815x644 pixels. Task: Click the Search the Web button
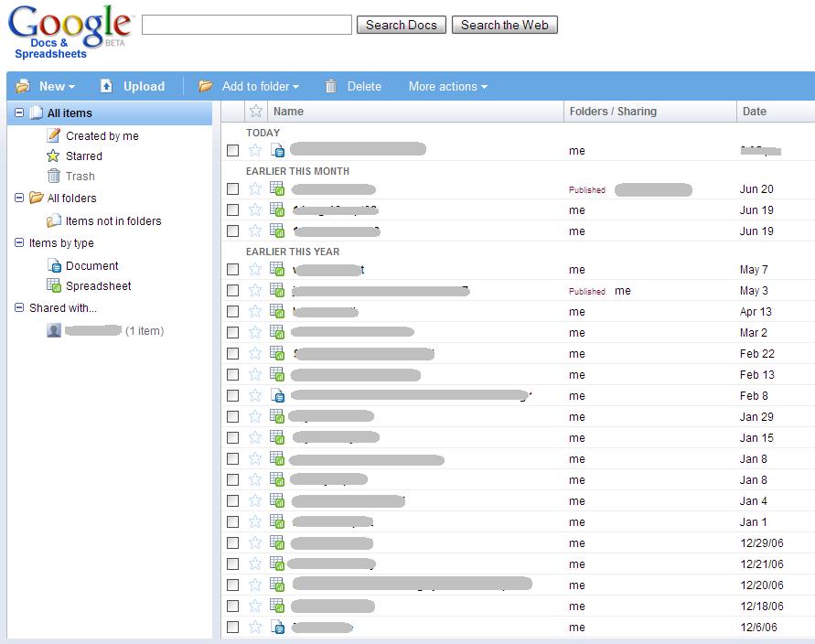(505, 25)
